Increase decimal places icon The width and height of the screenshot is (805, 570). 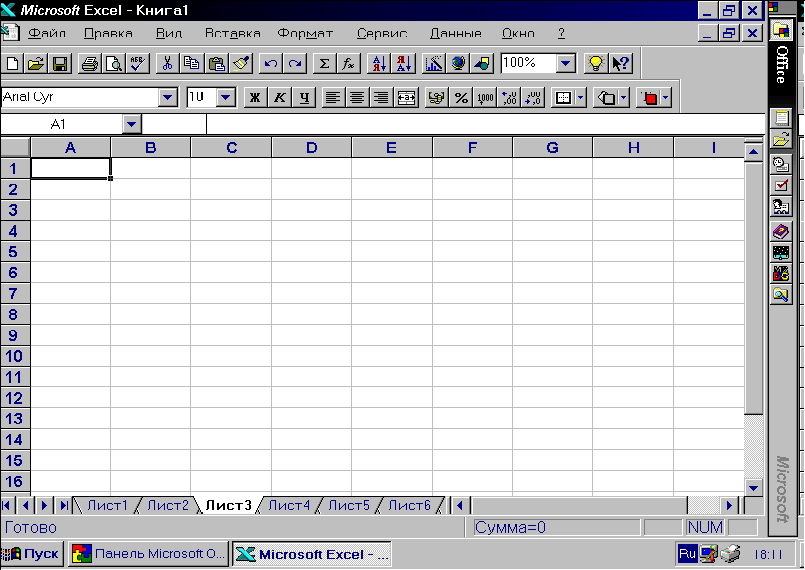(509, 98)
